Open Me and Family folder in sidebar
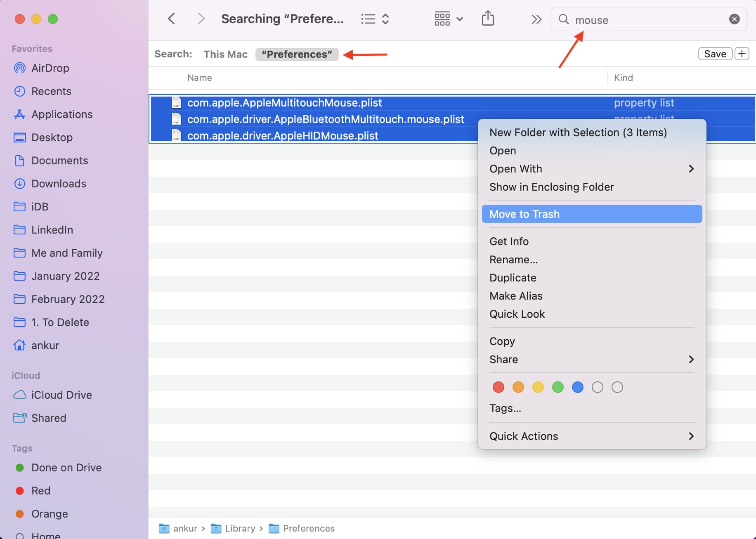The width and height of the screenshot is (756, 539). point(58,253)
